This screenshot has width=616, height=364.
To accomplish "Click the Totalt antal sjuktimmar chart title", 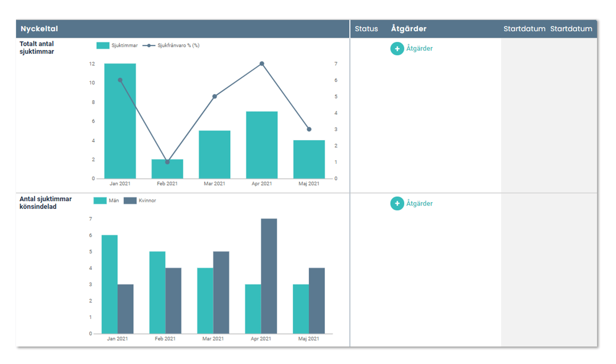I will point(37,48).
